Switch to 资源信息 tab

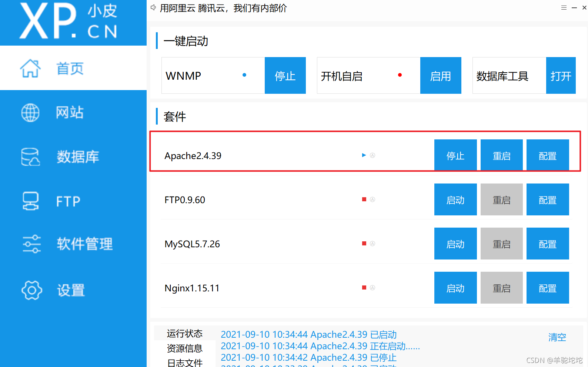[x=184, y=348]
